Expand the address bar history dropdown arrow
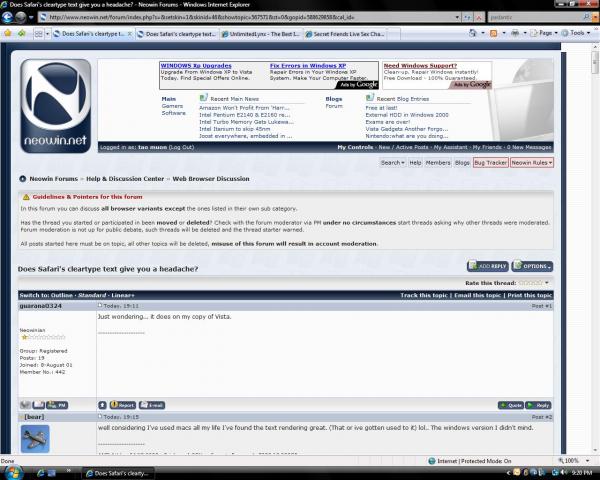Screen dimensions: 600x480 point(457,17)
